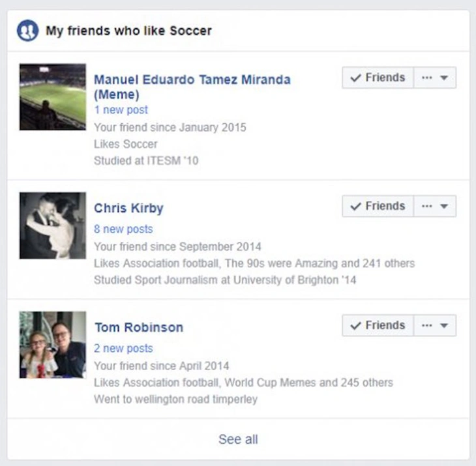Open Chris Kirby's black-and-white profile photo
This screenshot has width=476, height=466.
click(x=53, y=226)
